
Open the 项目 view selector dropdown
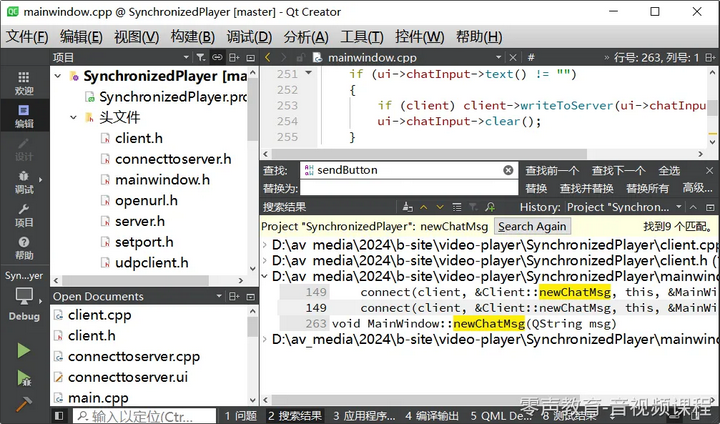[x=186, y=57]
